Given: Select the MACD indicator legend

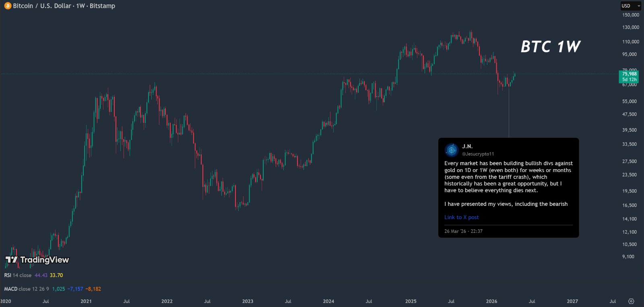Looking at the screenshot, I should [x=11, y=289].
